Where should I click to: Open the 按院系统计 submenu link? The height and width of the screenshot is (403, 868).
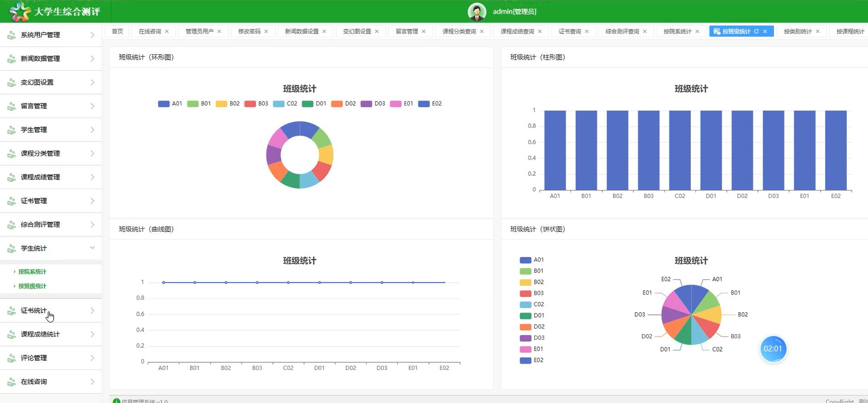pyautogui.click(x=32, y=272)
